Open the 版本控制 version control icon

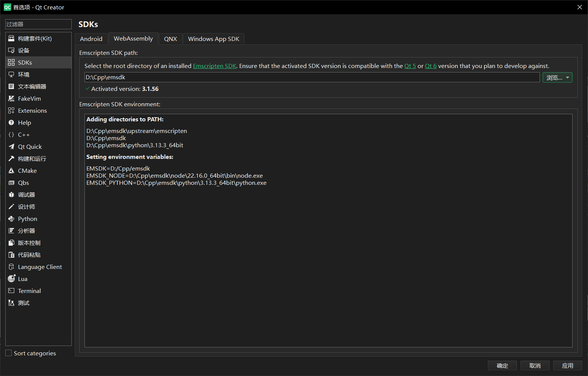[x=11, y=243]
